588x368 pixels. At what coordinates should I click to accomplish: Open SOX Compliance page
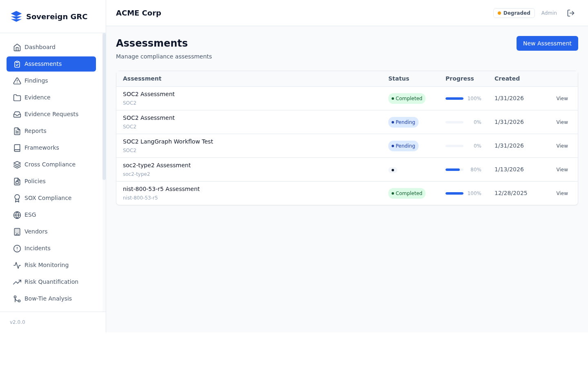tap(48, 198)
